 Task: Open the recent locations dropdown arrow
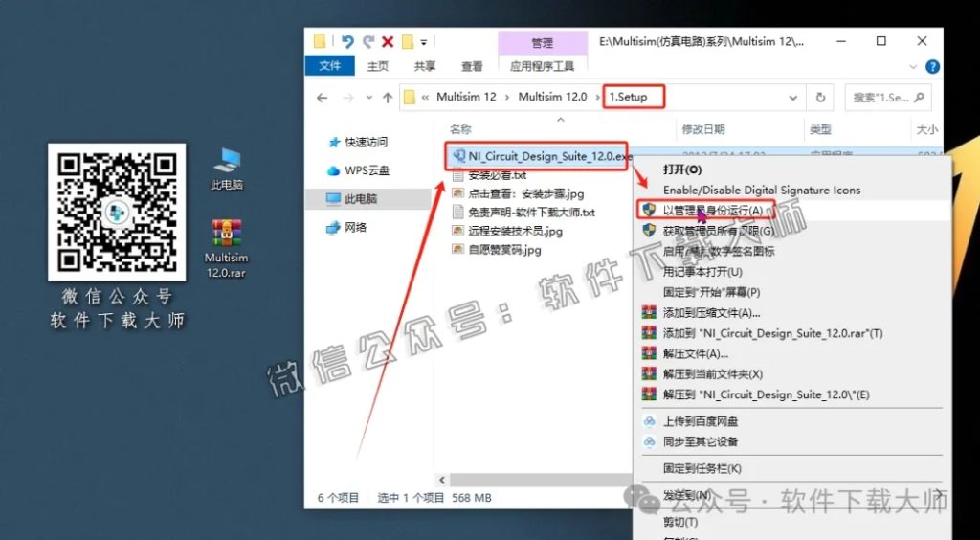[369, 98]
